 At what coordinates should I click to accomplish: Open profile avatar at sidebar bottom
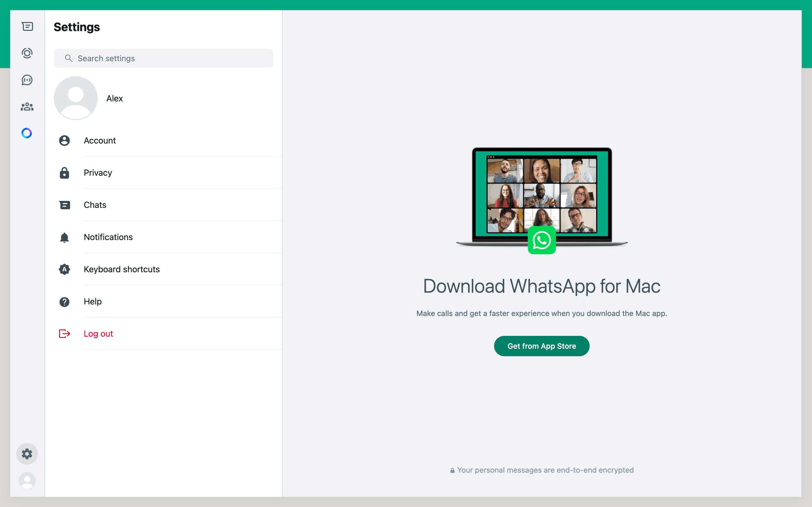pos(27,480)
